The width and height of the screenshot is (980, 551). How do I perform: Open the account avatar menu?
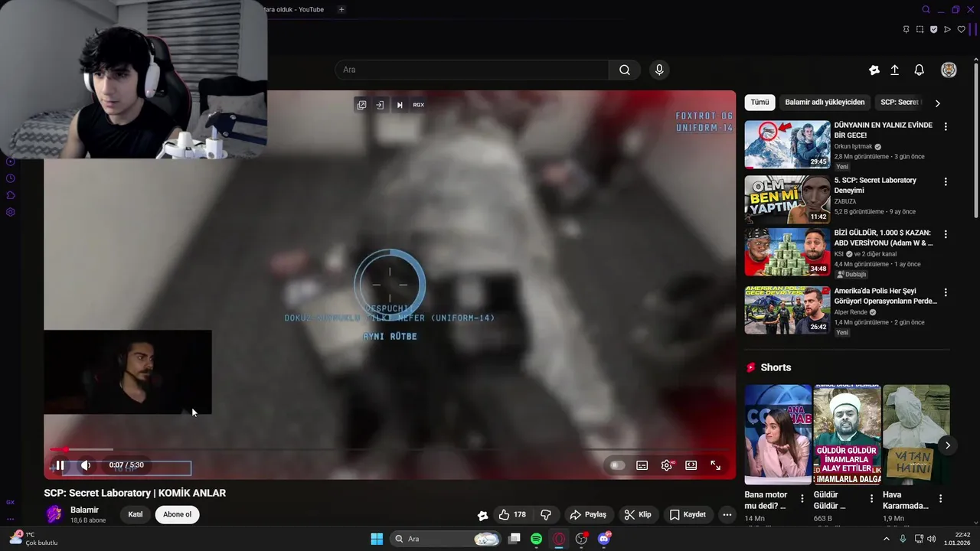coord(949,70)
